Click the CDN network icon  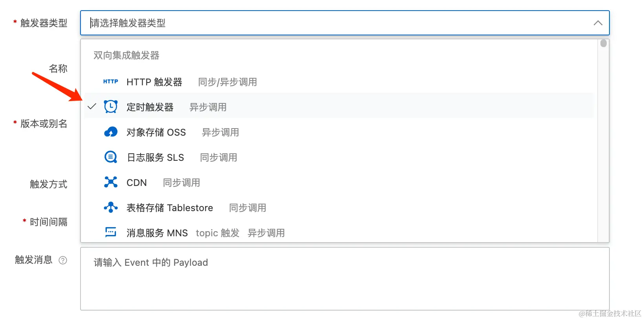click(x=111, y=182)
